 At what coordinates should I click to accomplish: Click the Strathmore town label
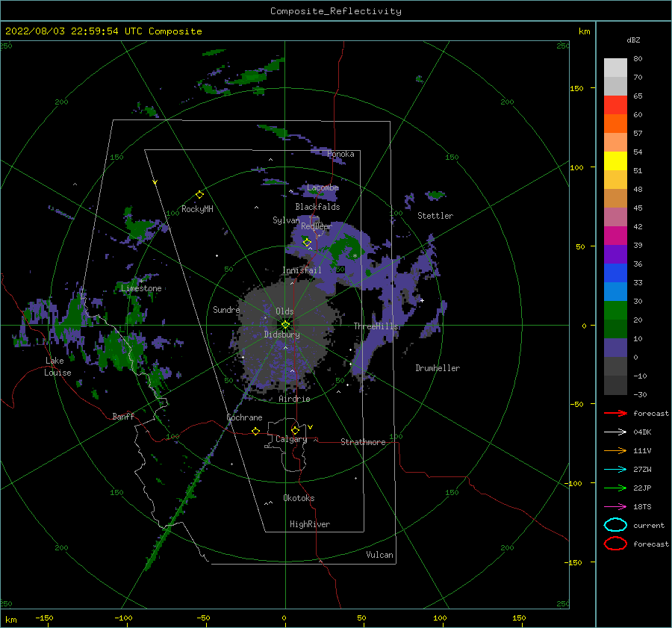click(x=363, y=442)
